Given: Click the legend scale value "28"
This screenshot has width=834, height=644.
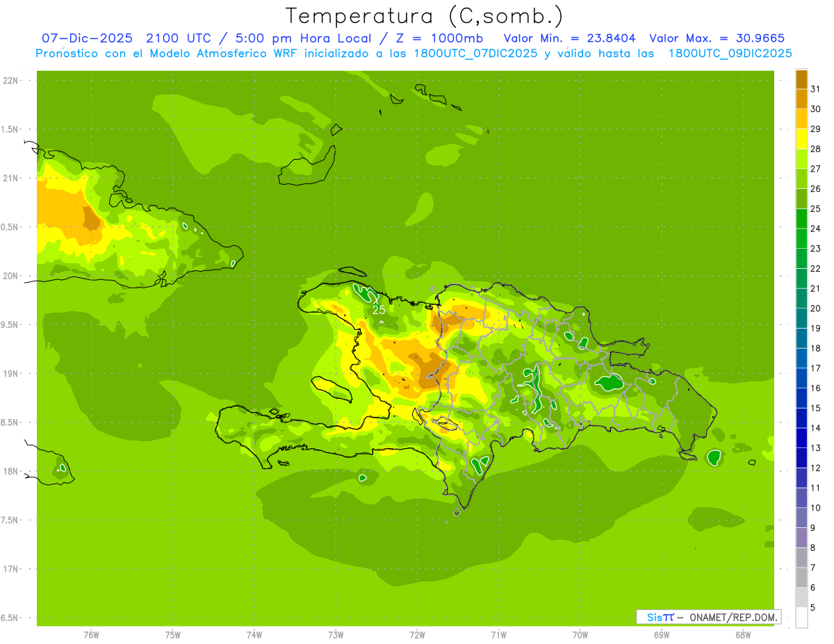Looking at the screenshot, I should [x=815, y=149].
